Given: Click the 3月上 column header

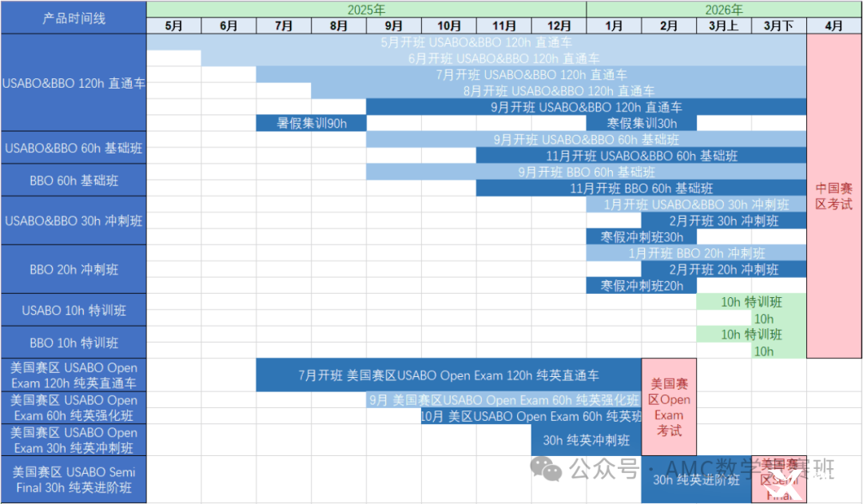Looking at the screenshot, I should 724,26.
